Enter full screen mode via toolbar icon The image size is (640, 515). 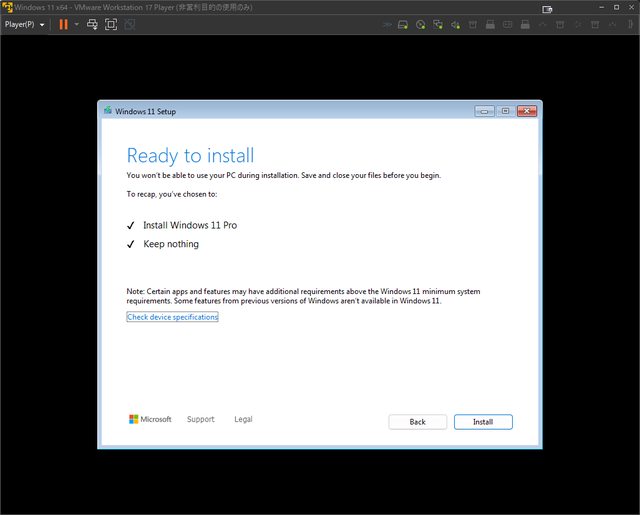click(110, 24)
